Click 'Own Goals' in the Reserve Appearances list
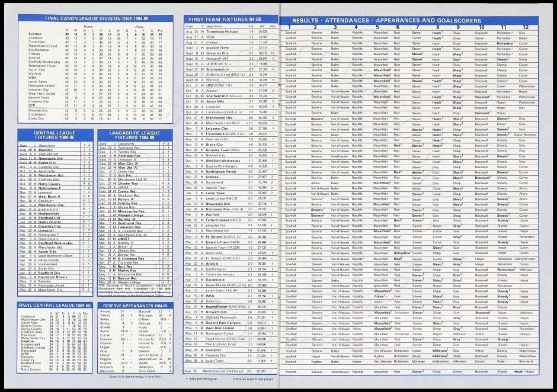This screenshot has height=392, width=557. 146,371
